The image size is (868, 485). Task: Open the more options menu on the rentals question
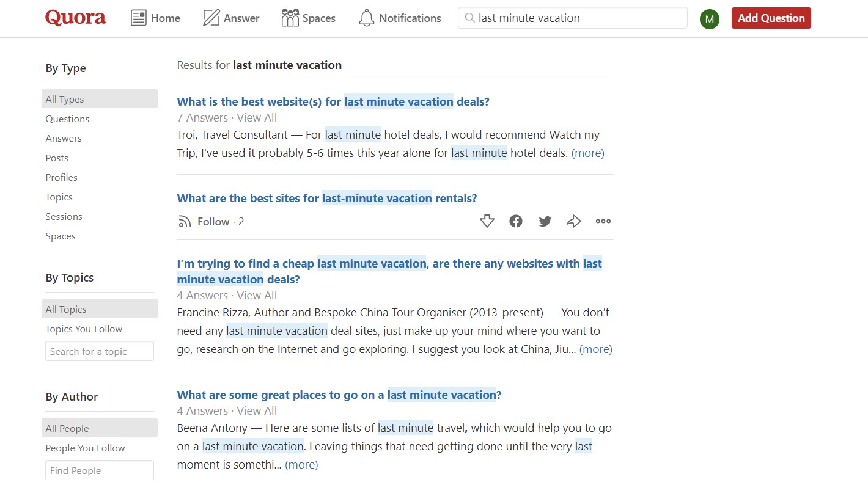point(603,221)
